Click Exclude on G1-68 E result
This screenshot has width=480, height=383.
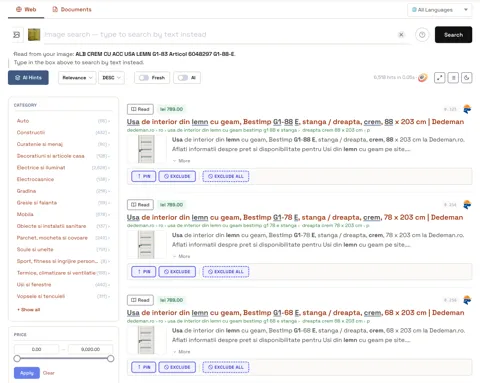tap(177, 367)
